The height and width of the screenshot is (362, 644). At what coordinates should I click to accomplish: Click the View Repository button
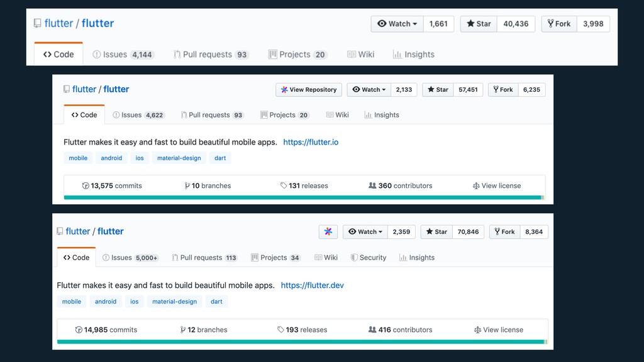[x=309, y=89]
